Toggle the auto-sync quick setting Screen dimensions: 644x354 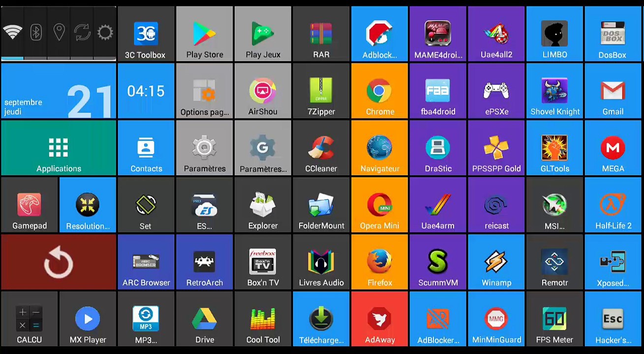click(x=82, y=33)
